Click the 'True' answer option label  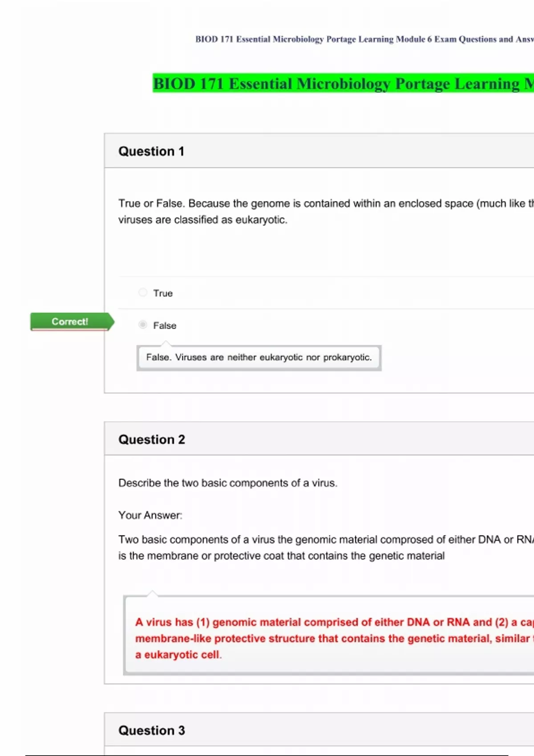coord(163,293)
